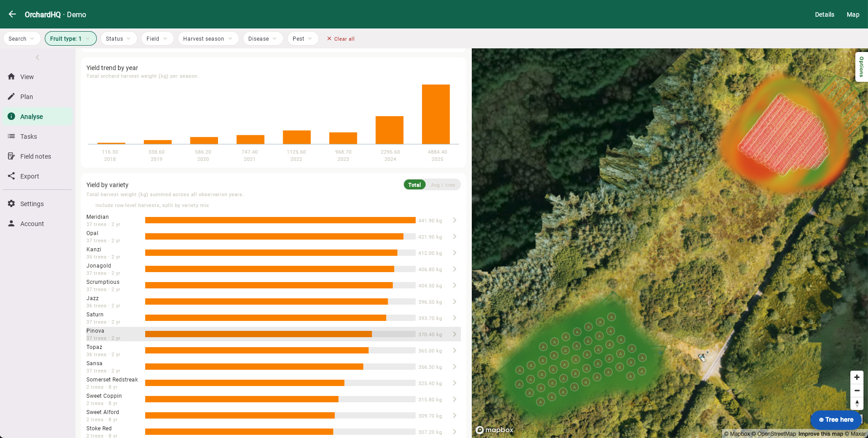Open Export via the share icon
This screenshot has height=438, width=868.
tap(11, 176)
